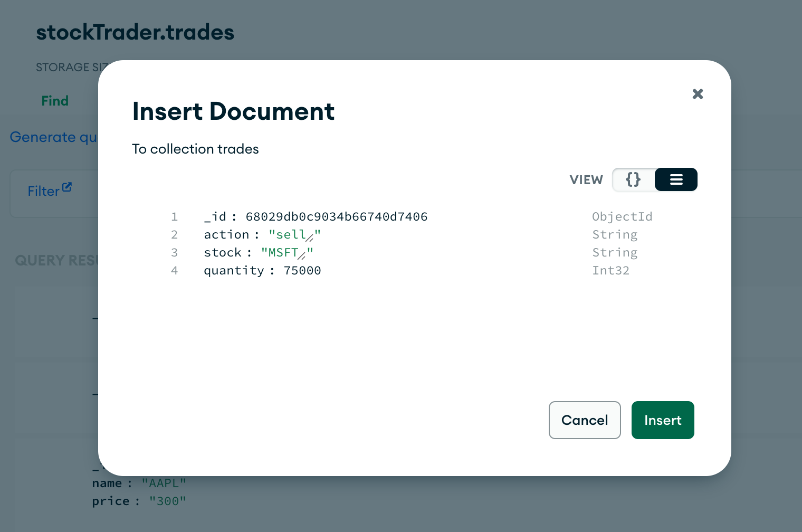Click stockTrader.trades collection title
This screenshot has height=532, width=802.
[135, 32]
